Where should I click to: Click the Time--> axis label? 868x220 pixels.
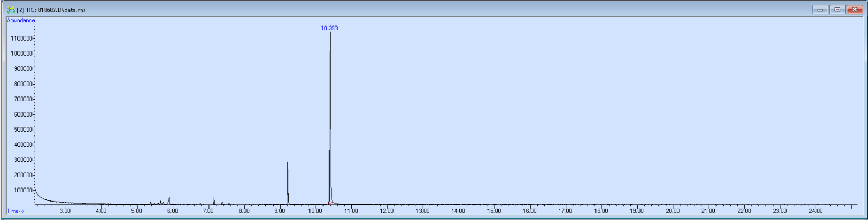(15, 211)
